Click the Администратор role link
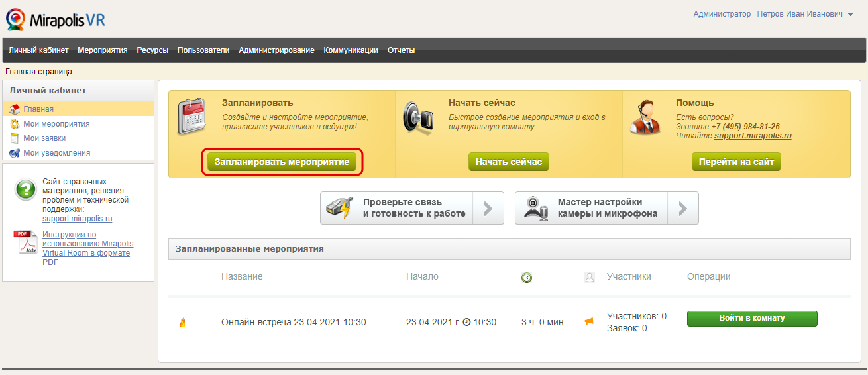Viewport: 868px width, 375px height. (722, 14)
